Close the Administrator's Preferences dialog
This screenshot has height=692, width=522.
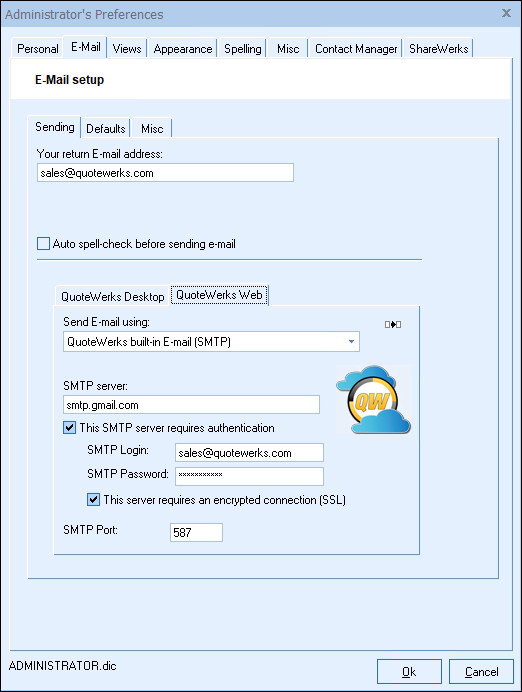[x=507, y=13]
